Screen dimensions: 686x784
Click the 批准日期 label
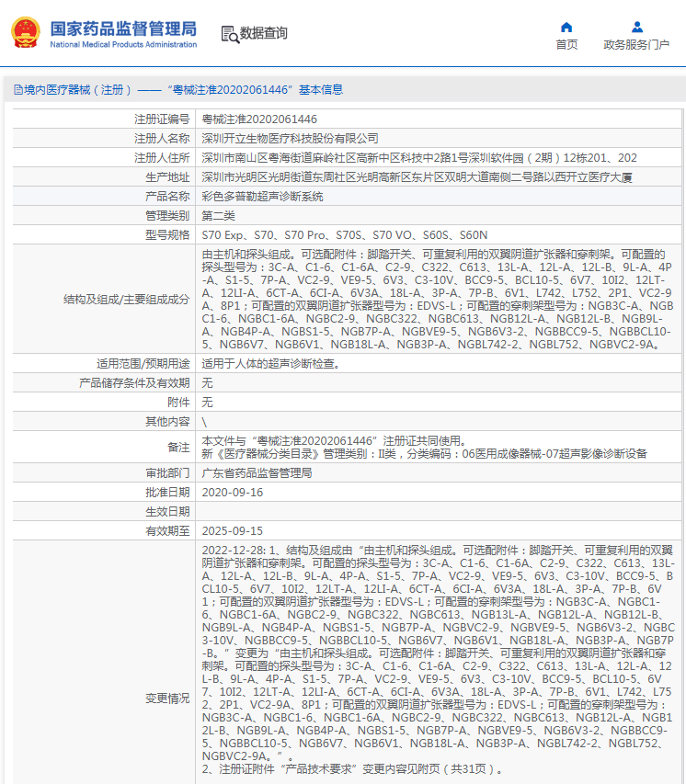point(167,493)
